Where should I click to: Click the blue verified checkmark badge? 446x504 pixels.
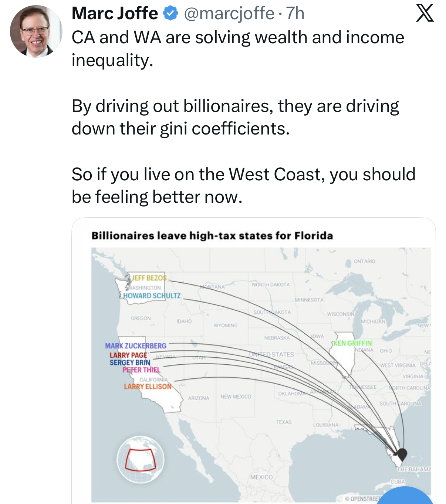[x=170, y=14]
